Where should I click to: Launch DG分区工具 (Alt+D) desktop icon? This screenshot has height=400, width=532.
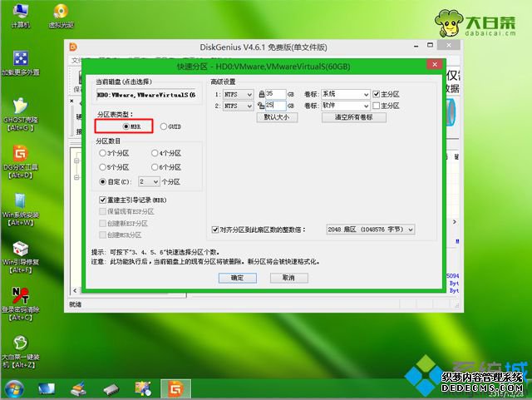tap(20, 162)
